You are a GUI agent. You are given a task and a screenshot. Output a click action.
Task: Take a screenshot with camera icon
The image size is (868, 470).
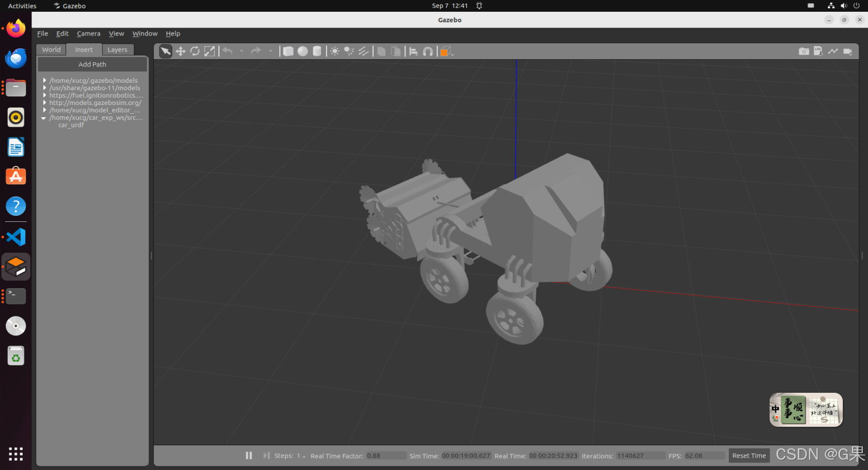(804, 51)
